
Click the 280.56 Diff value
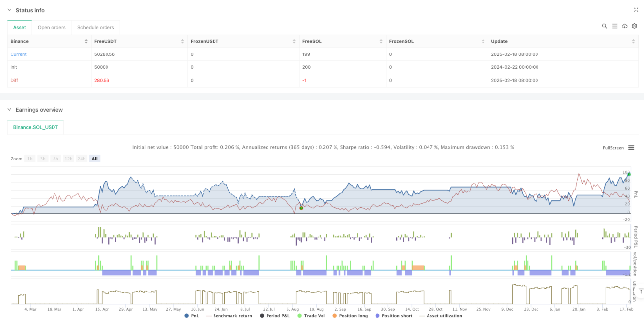pos(102,80)
